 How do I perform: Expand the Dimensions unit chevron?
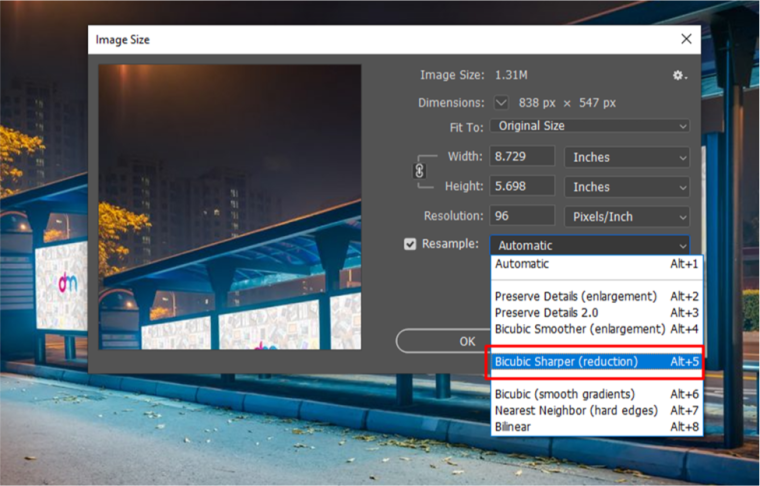tap(501, 103)
